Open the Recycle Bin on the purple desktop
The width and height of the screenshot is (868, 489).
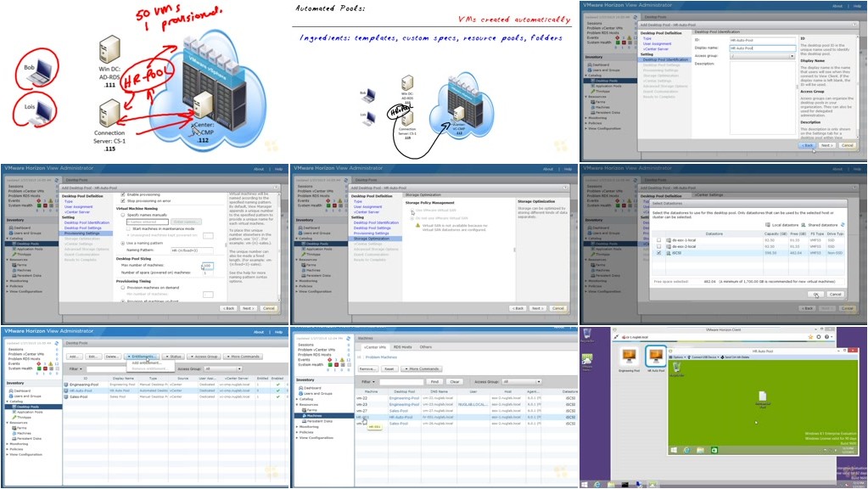[587, 334]
